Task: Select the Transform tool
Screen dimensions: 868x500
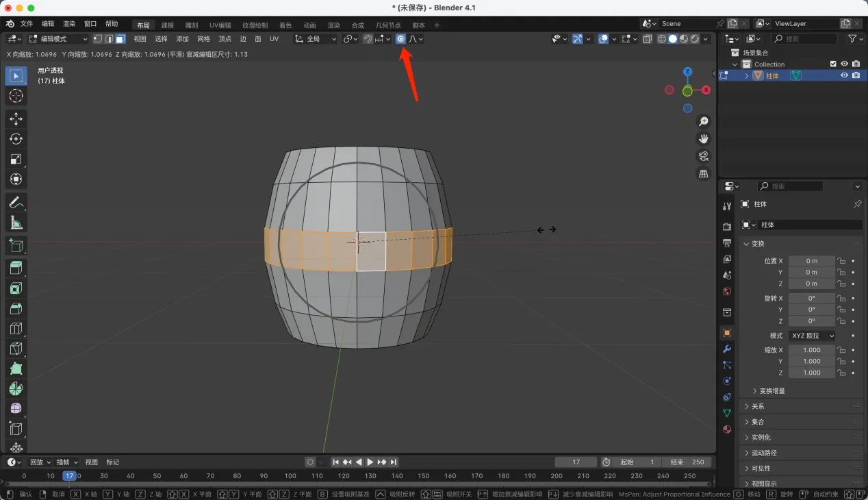Action: click(x=16, y=179)
